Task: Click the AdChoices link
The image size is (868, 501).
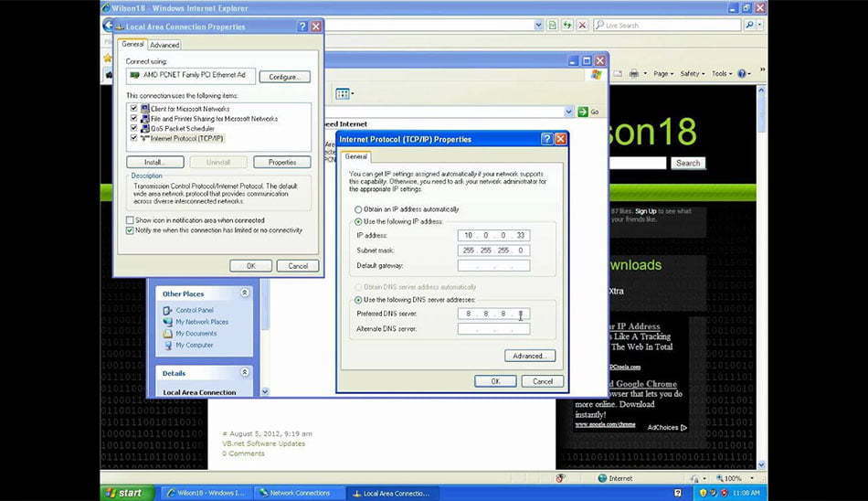Action: (x=666, y=427)
